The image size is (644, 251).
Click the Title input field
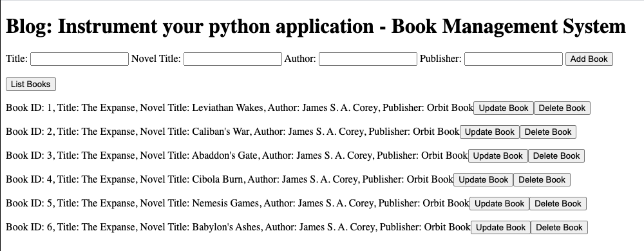pos(80,59)
